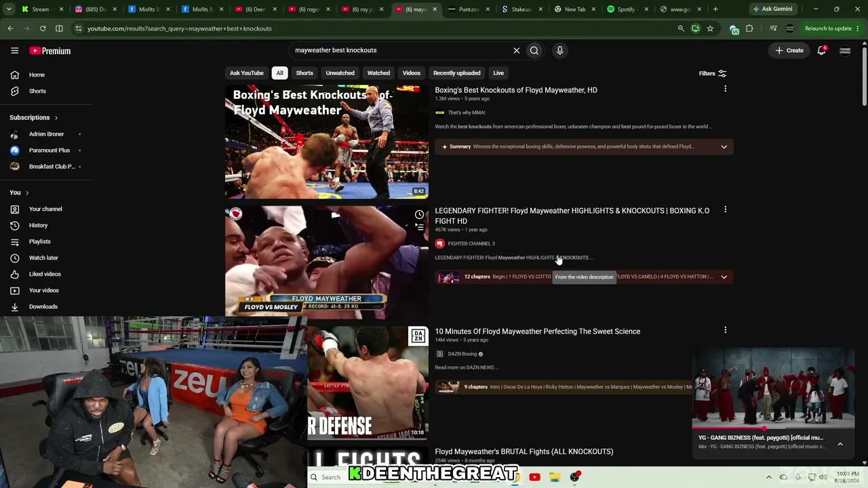The width and height of the screenshot is (868, 488).
Task: Switch to the Stake.us browser tab
Action: [x=521, y=9]
